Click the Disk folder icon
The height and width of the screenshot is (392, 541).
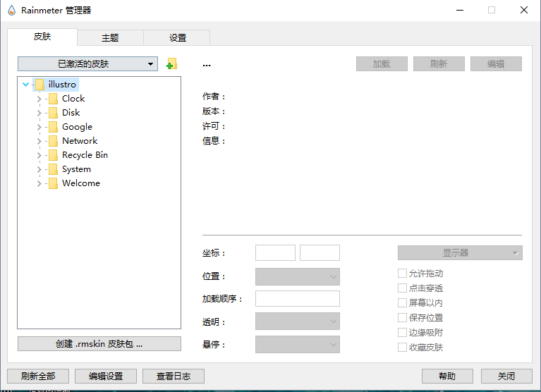click(x=53, y=113)
